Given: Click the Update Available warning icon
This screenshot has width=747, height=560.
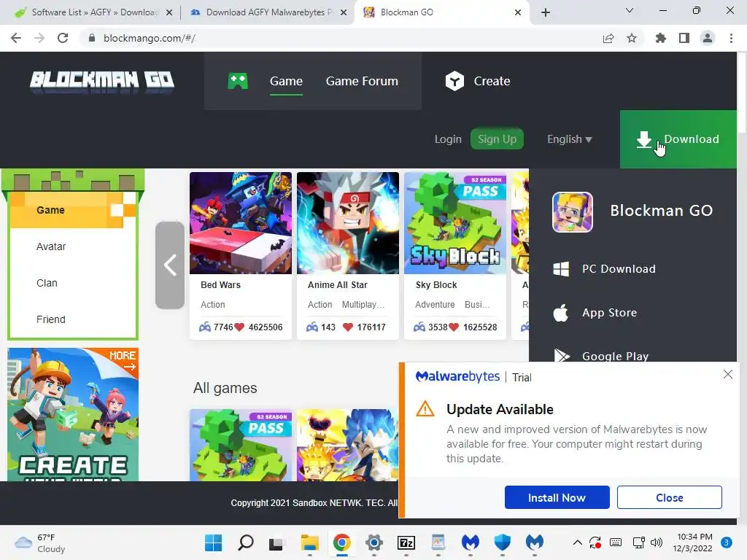Looking at the screenshot, I should click(425, 409).
